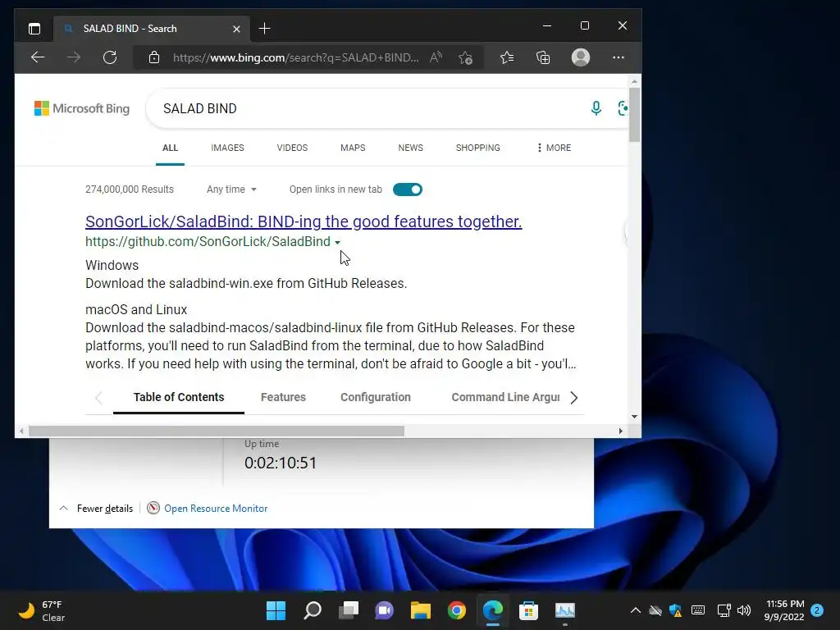Open a new browser tab
This screenshot has height=630, width=840.
point(264,29)
